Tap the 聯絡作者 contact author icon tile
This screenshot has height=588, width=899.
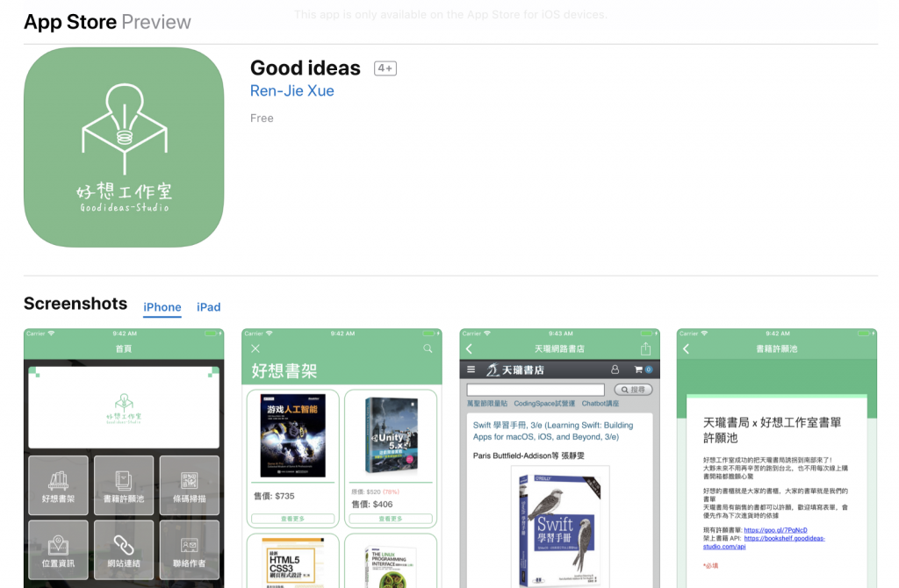[x=190, y=550]
